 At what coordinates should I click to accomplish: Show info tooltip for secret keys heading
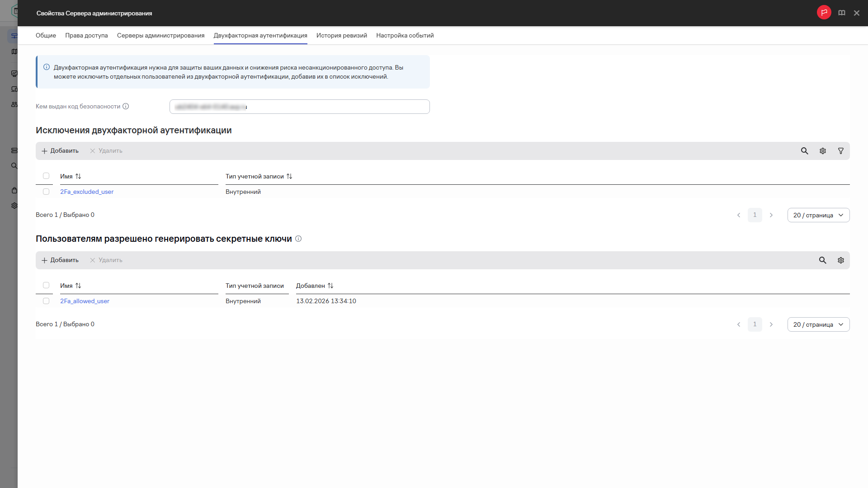pyautogui.click(x=298, y=239)
